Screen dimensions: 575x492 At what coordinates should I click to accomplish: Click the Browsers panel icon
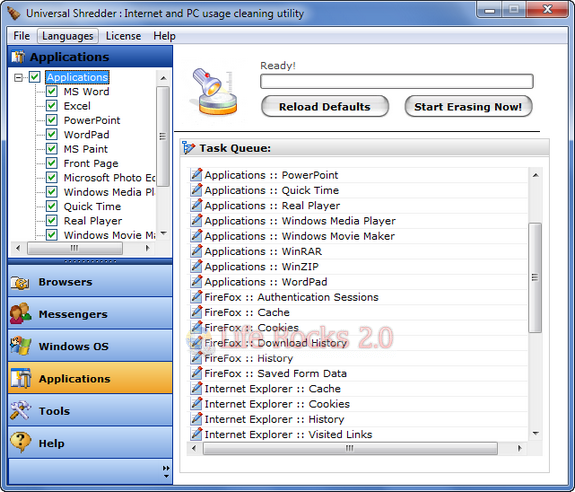click(x=20, y=282)
